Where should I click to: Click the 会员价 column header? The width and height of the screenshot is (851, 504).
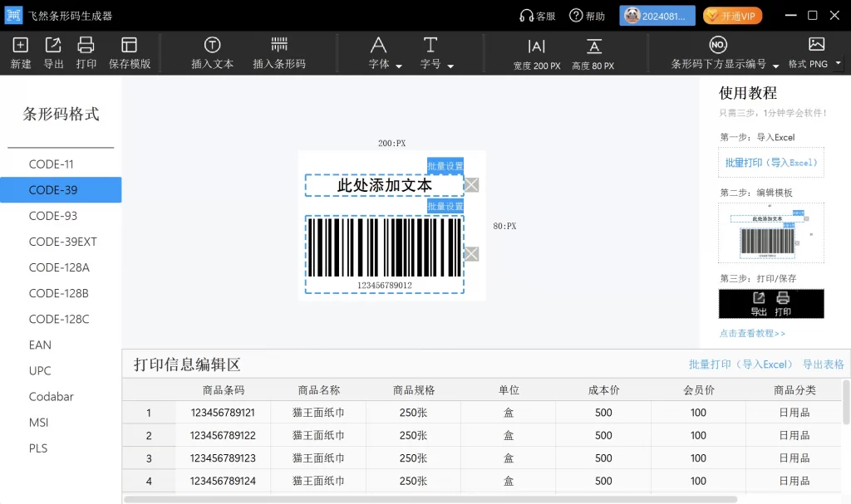[x=698, y=390]
